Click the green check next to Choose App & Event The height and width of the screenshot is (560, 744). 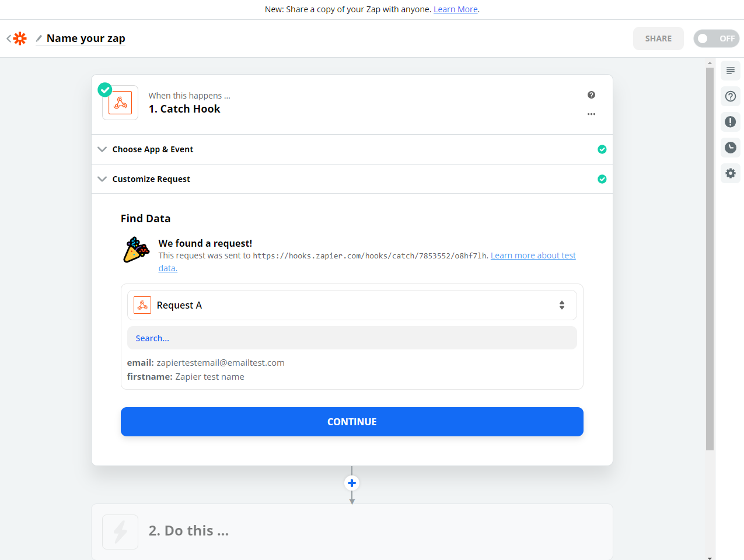pos(602,149)
